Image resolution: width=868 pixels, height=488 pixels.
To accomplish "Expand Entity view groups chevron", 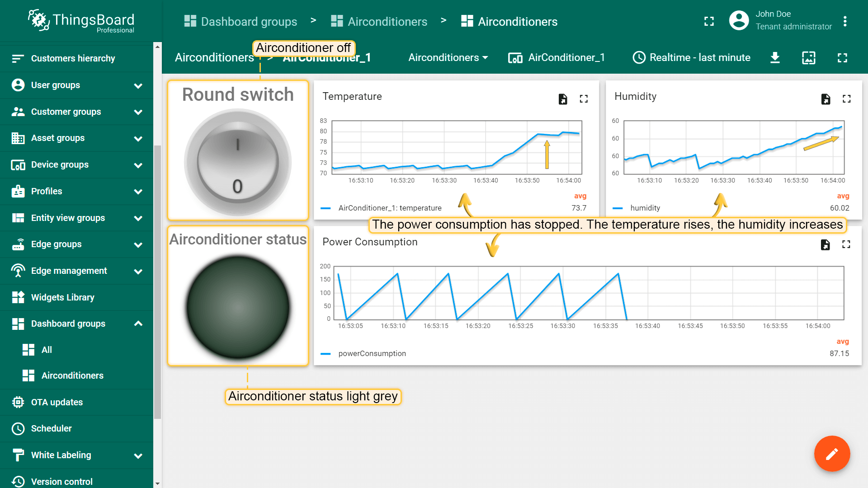I will point(138,218).
